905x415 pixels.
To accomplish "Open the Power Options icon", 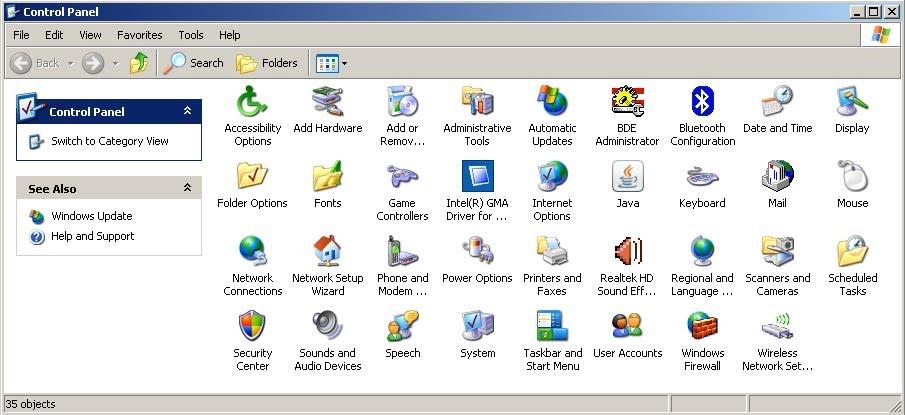I will point(477,252).
